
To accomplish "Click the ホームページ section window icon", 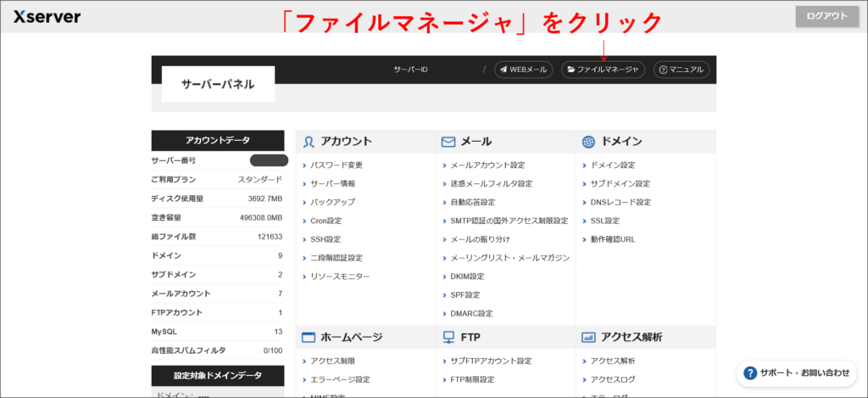I will tap(309, 338).
